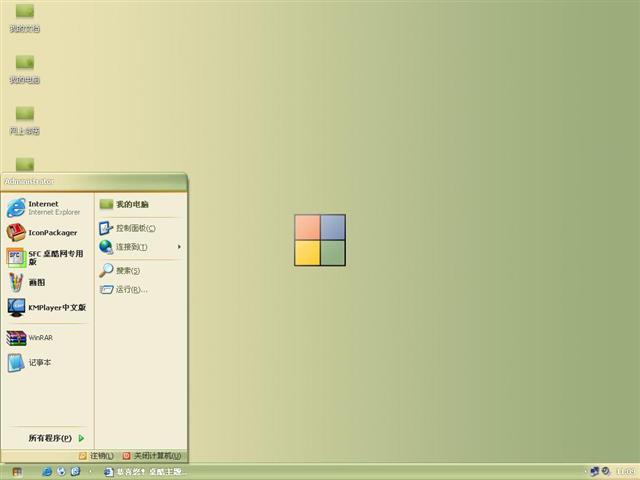Click the 连接到 globe icon
The image size is (640, 480).
click(x=106, y=247)
